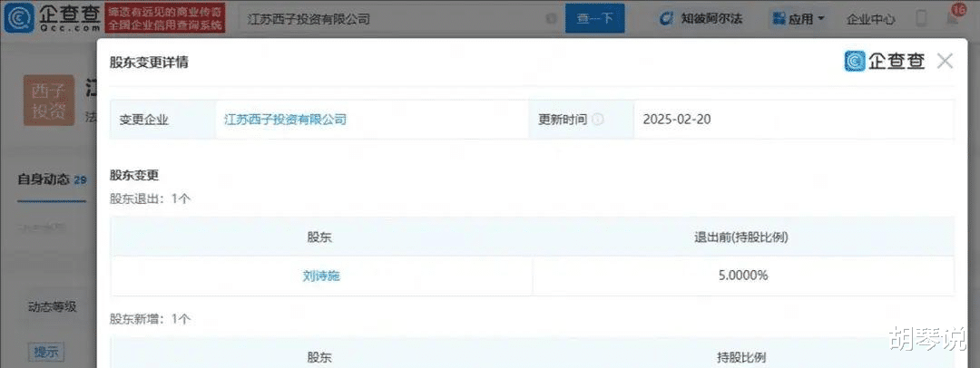Screen dimensions: 980x368
Task: Expand the 应用 dropdown menu
Action: click(x=799, y=19)
